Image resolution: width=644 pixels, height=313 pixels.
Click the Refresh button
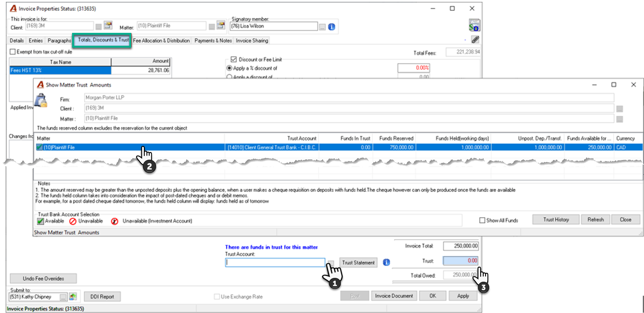(x=595, y=220)
